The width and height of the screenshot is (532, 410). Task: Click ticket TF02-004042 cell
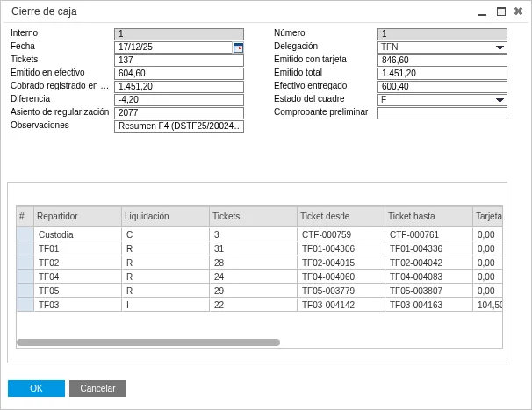coord(429,263)
